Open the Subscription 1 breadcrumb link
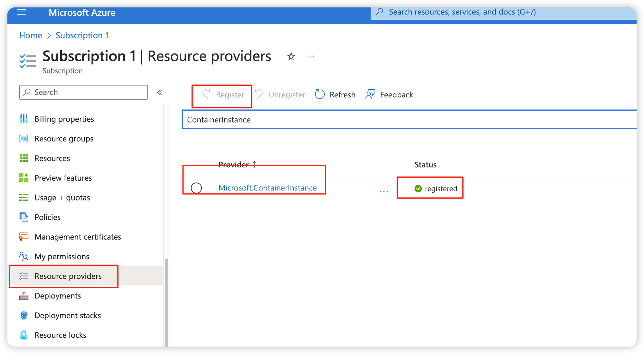 tap(82, 35)
